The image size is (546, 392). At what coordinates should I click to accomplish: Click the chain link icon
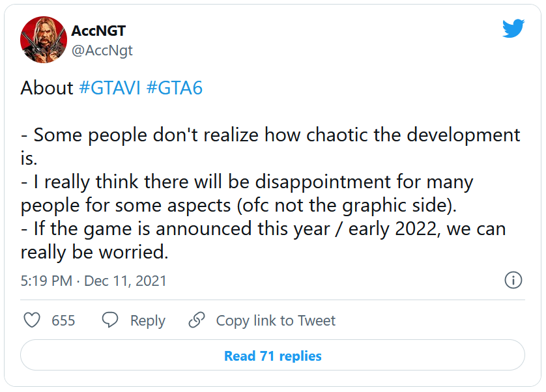click(x=196, y=320)
